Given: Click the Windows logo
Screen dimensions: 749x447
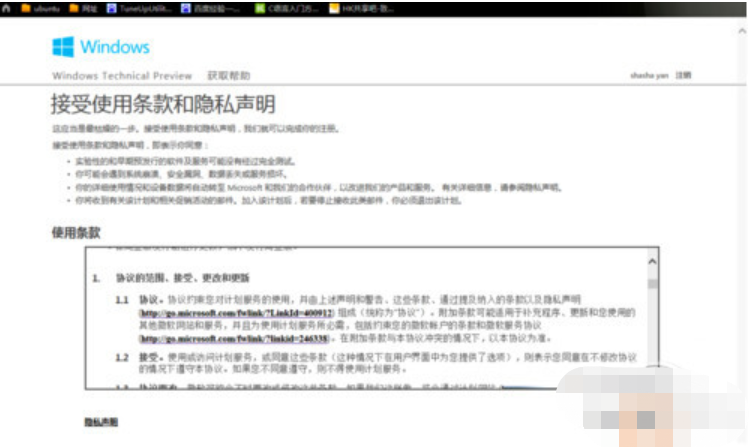Looking at the screenshot, I should [x=101, y=47].
